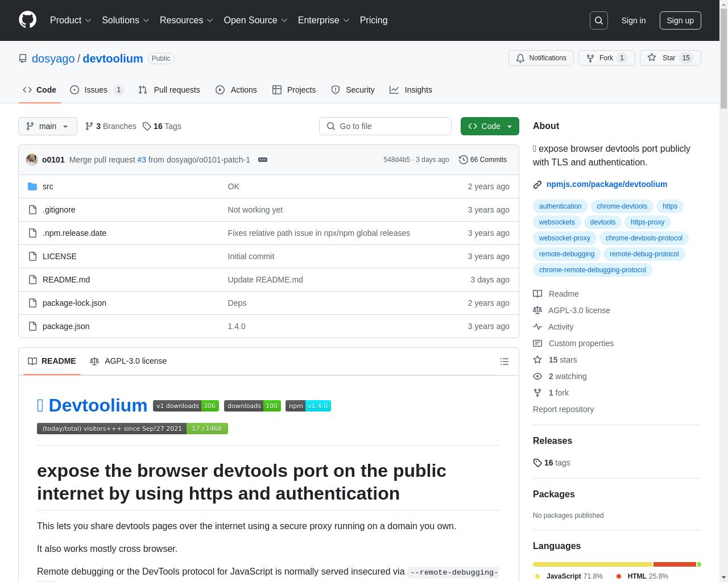Fork the repository

[x=606, y=58]
